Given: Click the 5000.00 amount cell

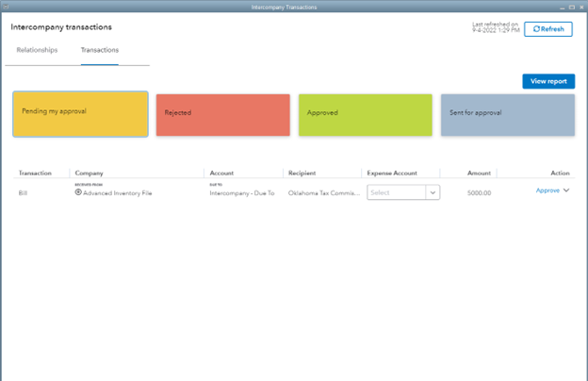Looking at the screenshot, I should [x=479, y=192].
